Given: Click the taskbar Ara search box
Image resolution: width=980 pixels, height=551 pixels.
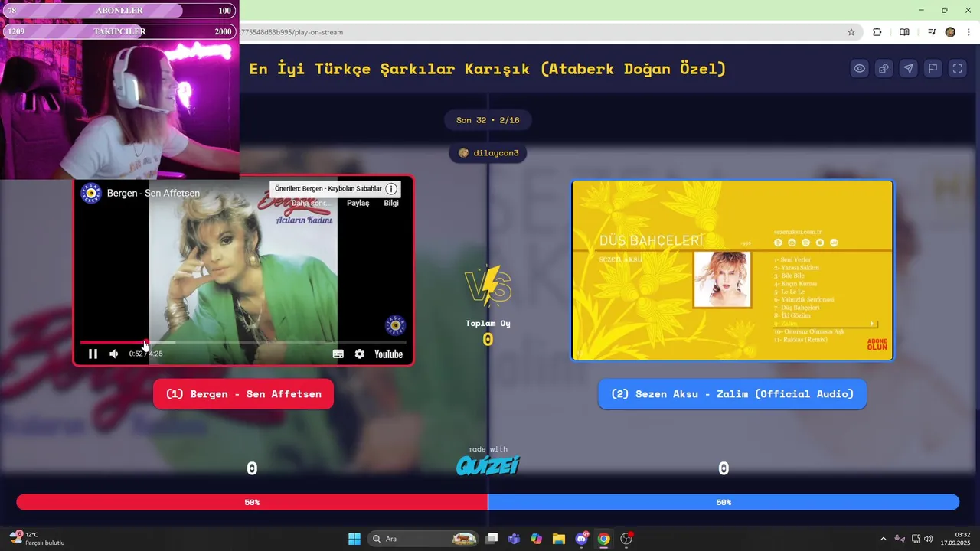Looking at the screenshot, I should click(x=424, y=539).
